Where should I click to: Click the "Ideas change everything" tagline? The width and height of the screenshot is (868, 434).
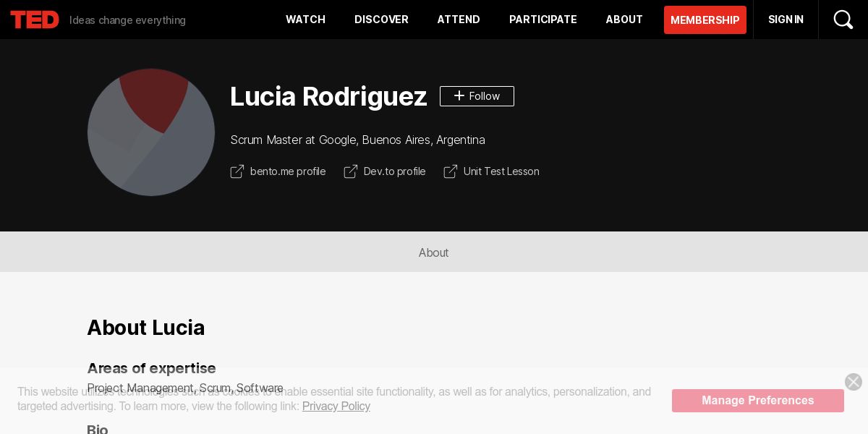pos(127,20)
